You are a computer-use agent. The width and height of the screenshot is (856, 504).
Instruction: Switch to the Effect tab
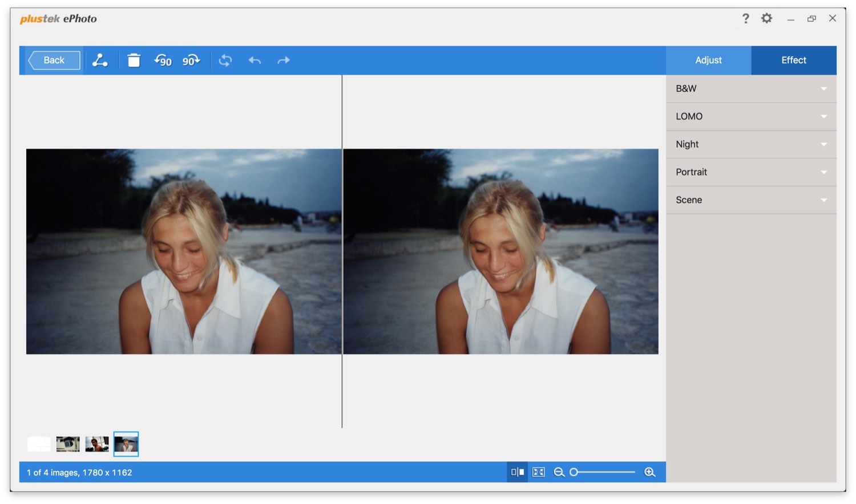tap(793, 60)
